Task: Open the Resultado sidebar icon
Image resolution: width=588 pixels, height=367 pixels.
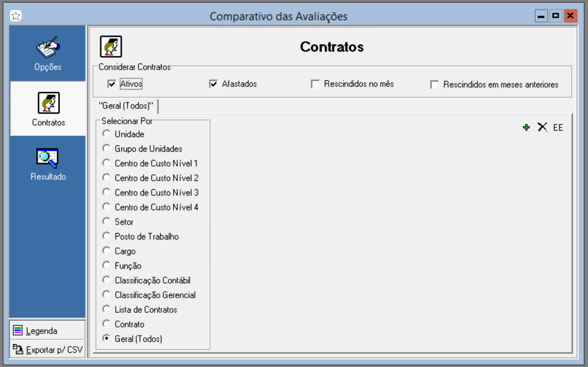Action: pyautogui.click(x=47, y=158)
